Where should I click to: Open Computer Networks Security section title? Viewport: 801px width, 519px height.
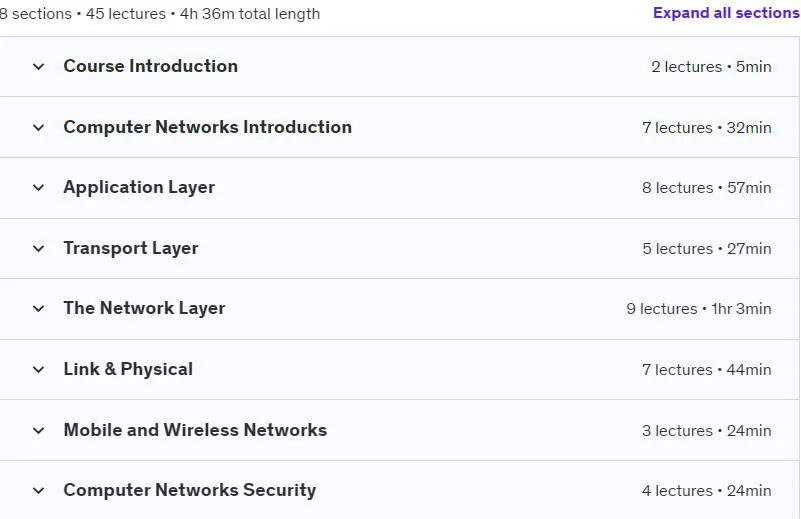(190, 490)
